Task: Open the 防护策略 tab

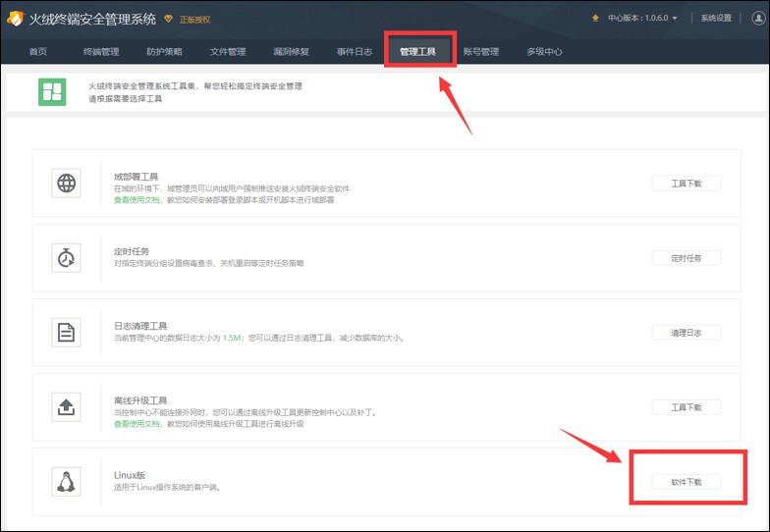Action: (x=165, y=51)
